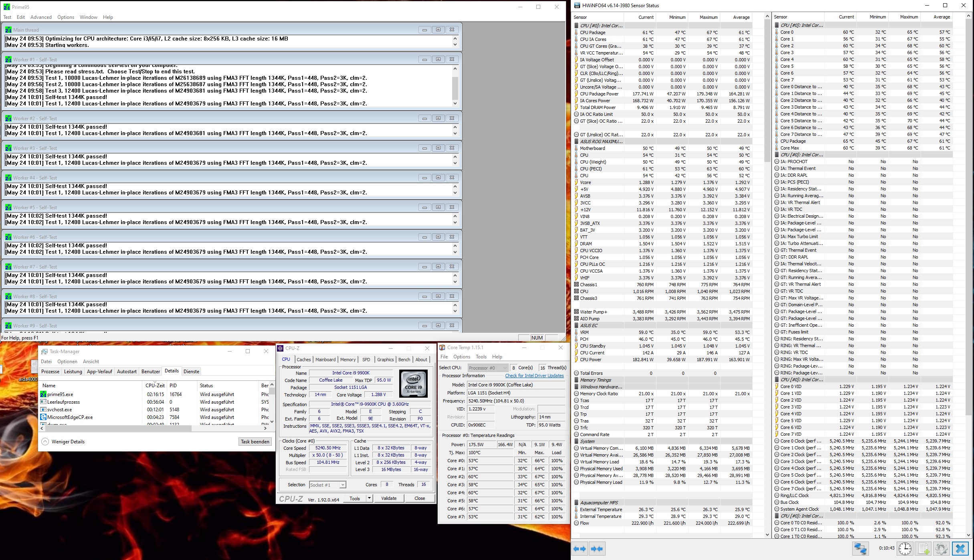Open the Advanced menu in Prime95
The width and height of the screenshot is (974, 560).
click(x=41, y=17)
